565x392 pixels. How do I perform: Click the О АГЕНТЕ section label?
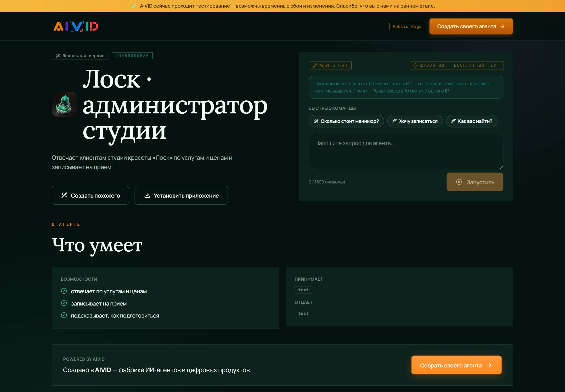tap(66, 224)
